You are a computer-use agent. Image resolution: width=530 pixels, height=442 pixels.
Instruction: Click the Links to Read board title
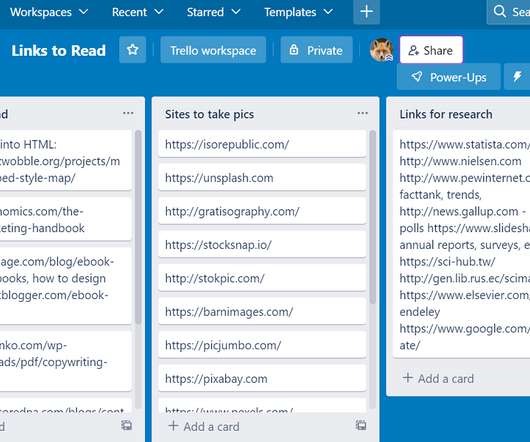click(58, 51)
